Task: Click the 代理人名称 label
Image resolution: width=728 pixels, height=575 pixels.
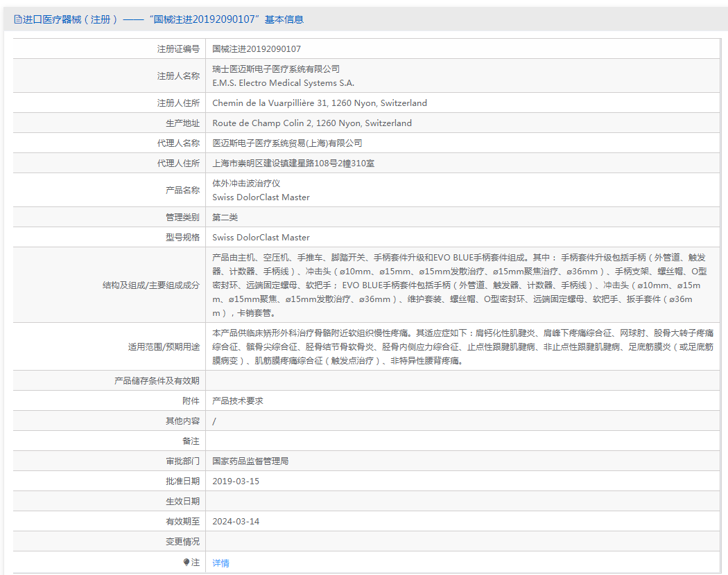Action: click(178, 143)
